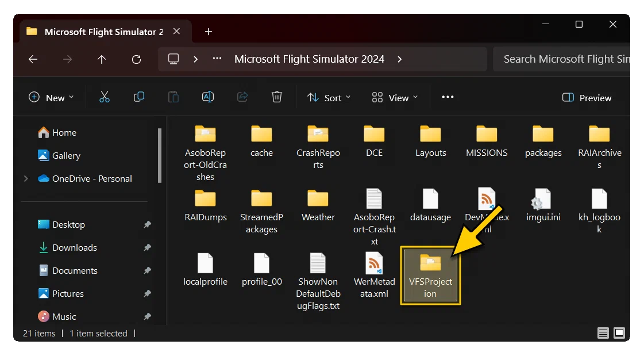Click the navigation pane scrollbar
This screenshot has height=356, width=644.
[x=160, y=155]
